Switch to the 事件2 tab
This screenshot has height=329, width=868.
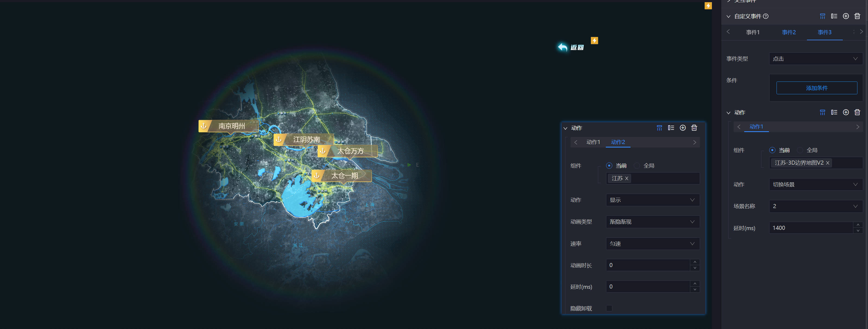pos(788,32)
